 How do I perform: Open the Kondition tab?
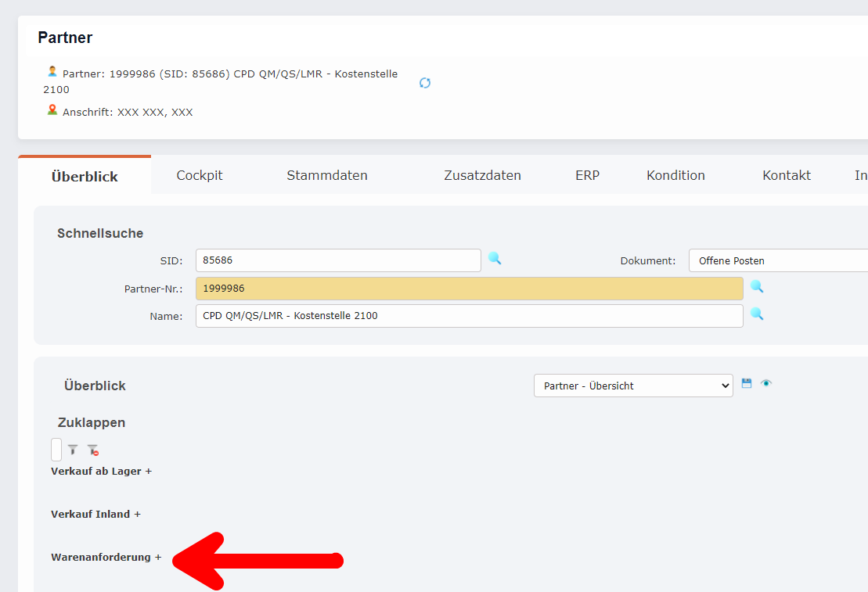pos(675,175)
